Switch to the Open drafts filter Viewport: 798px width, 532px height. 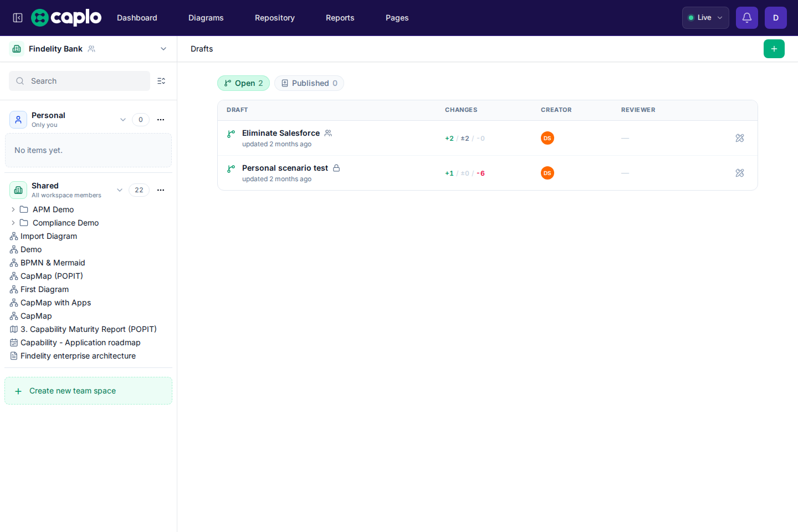pyautogui.click(x=243, y=83)
